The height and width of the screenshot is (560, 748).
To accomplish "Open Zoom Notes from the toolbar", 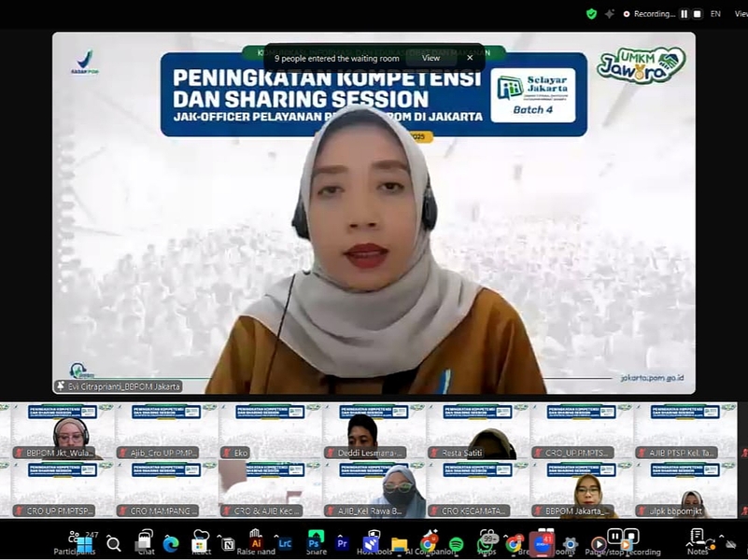I will pos(698,543).
